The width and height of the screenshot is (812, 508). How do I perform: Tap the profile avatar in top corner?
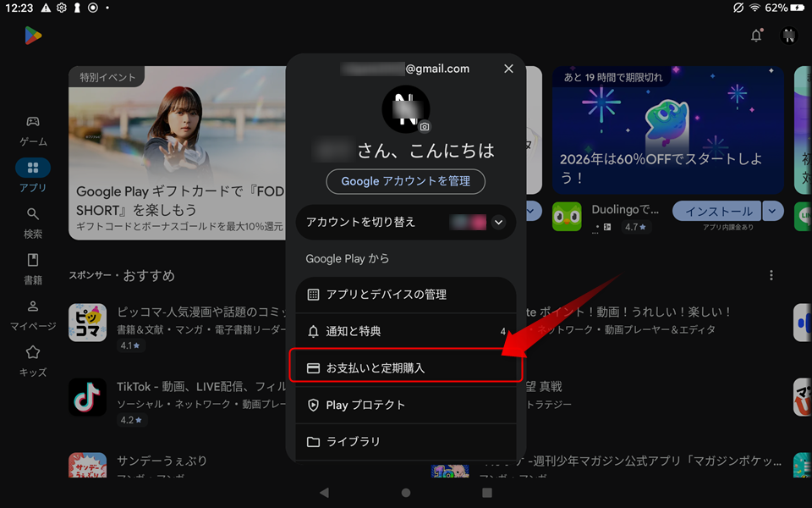788,36
